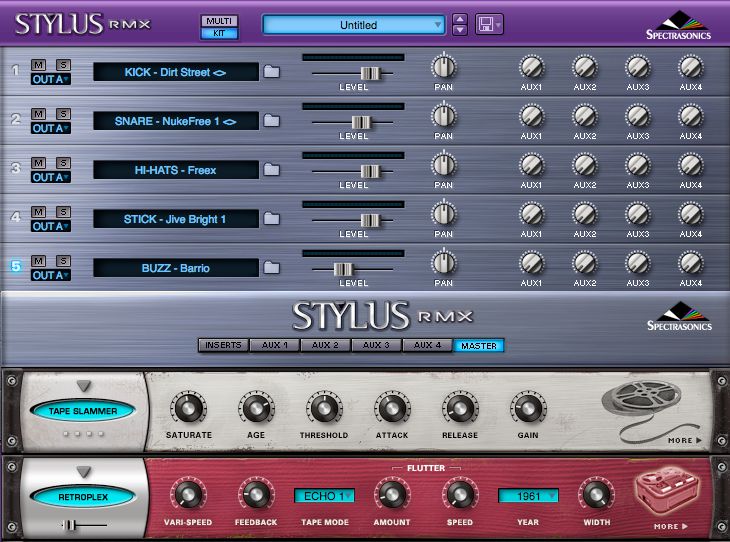Image resolution: width=730 pixels, height=542 pixels.
Task: Open folder browser for HI-HATS - Freex
Action: (272, 169)
